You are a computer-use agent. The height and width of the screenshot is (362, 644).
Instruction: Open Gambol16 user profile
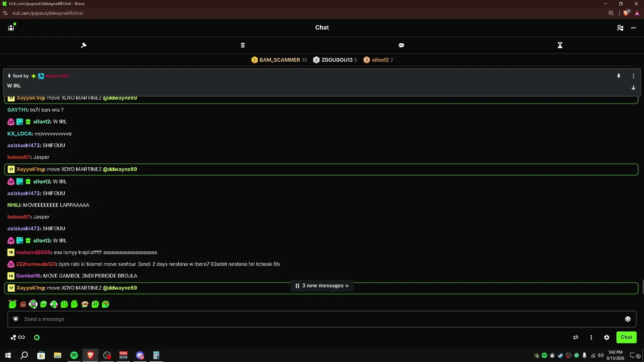pyautogui.click(x=28, y=276)
